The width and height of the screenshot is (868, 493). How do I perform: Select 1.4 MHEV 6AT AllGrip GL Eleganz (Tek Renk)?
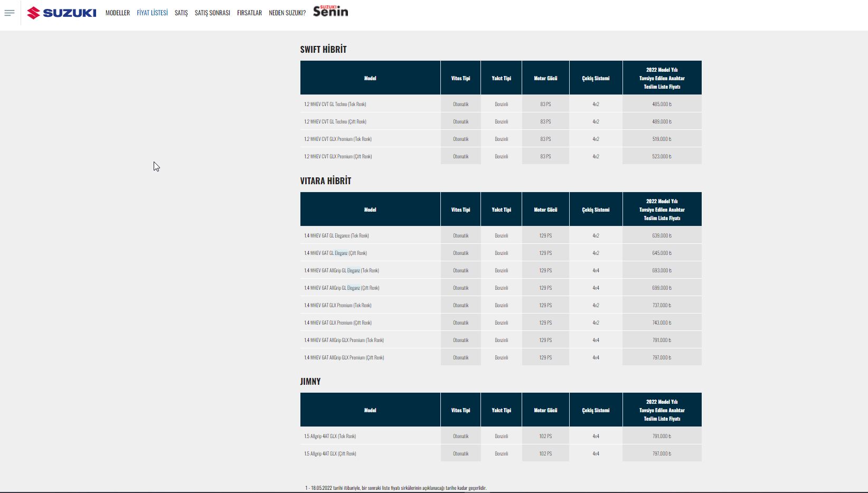point(501,270)
